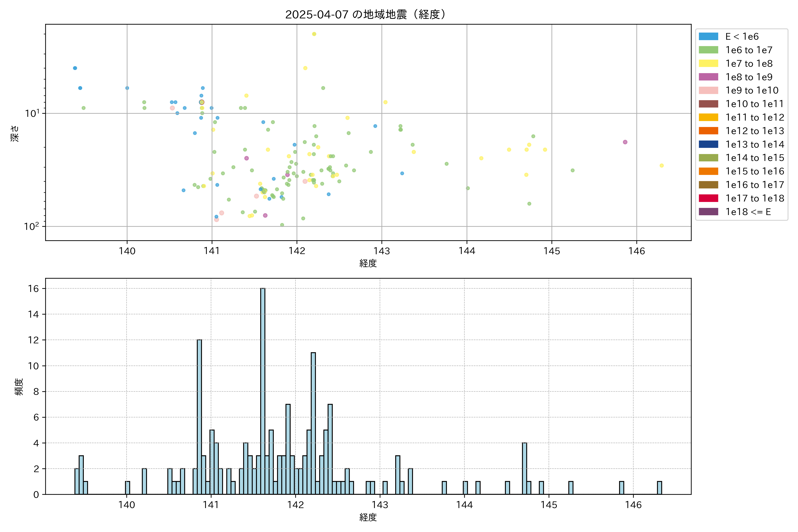
Task: Click the rightmost histogram bar past 146
Action: pyautogui.click(x=659, y=488)
